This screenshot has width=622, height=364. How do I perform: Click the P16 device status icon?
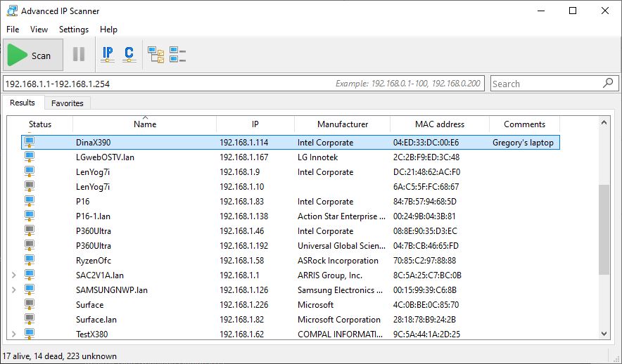click(x=29, y=201)
